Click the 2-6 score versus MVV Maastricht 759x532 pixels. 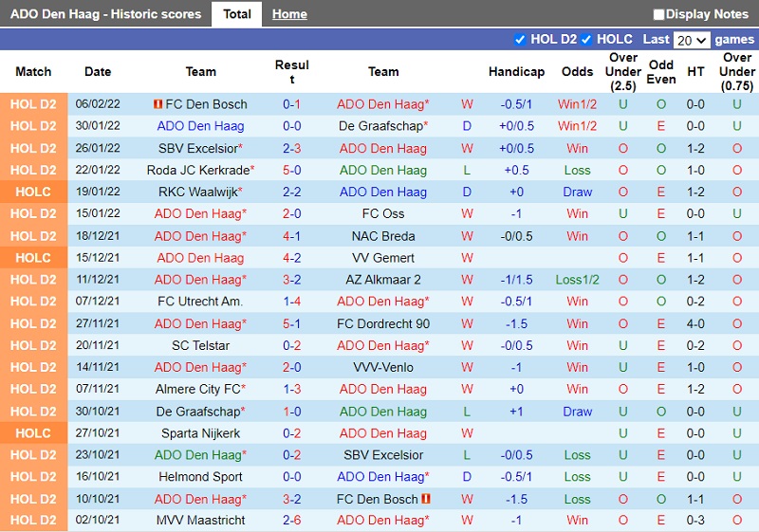[292, 521]
